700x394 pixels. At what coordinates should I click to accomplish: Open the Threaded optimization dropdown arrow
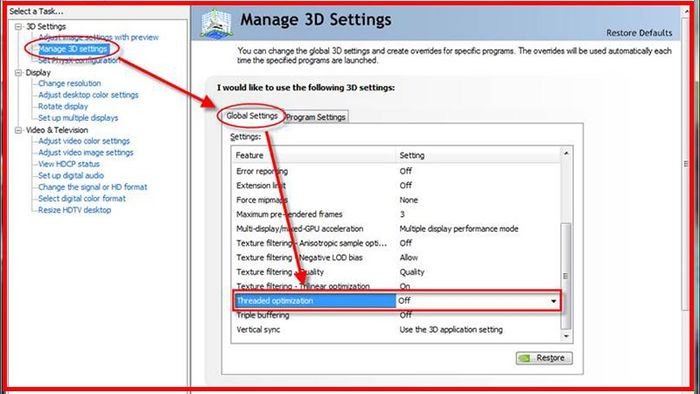pyautogui.click(x=554, y=301)
